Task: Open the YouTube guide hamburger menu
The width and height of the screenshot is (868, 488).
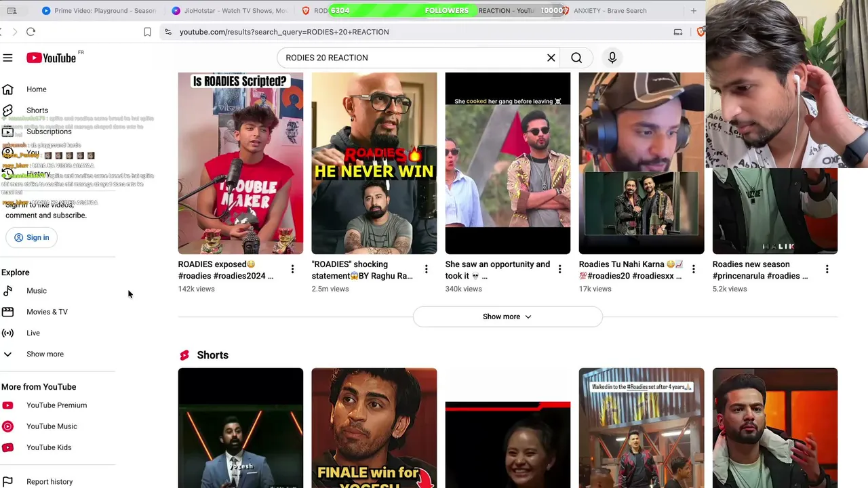Action: 7,58
